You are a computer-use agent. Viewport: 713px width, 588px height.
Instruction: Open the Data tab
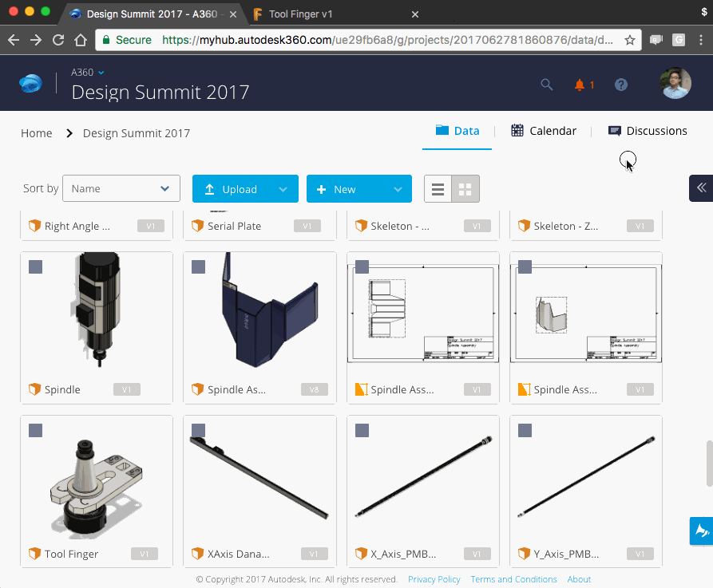(x=457, y=131)
